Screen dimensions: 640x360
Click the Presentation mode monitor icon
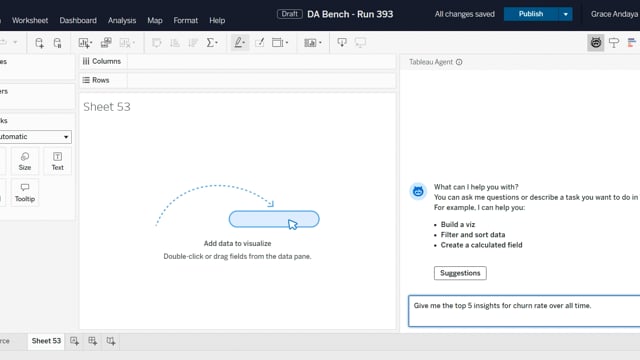(360, 42)
